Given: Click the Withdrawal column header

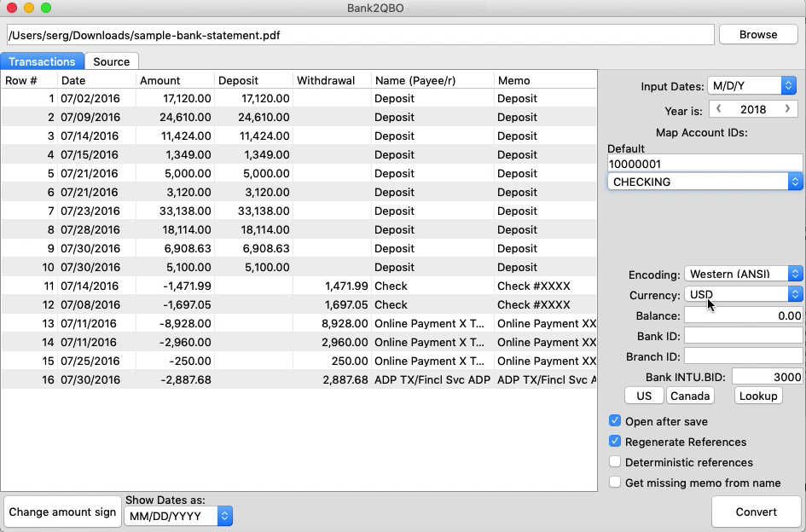Looking at the screenshot, I should [332, 81].
